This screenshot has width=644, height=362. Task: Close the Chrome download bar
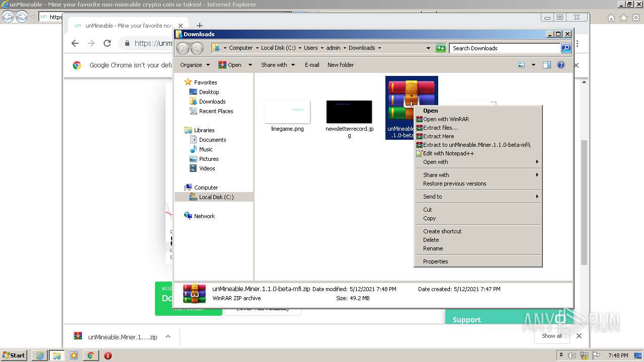(x=579, y=336)
